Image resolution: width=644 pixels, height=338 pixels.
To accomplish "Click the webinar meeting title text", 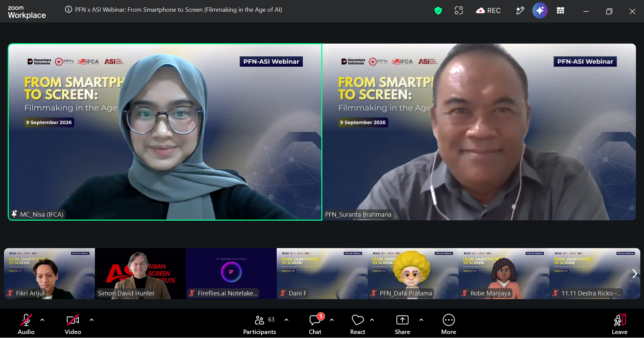I will point(178,10).
